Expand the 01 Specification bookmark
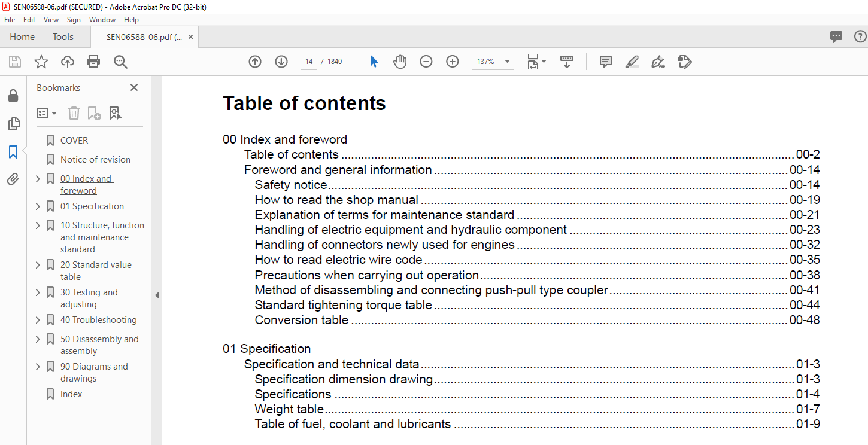The image size is (868, 445). tap(38, 206)
